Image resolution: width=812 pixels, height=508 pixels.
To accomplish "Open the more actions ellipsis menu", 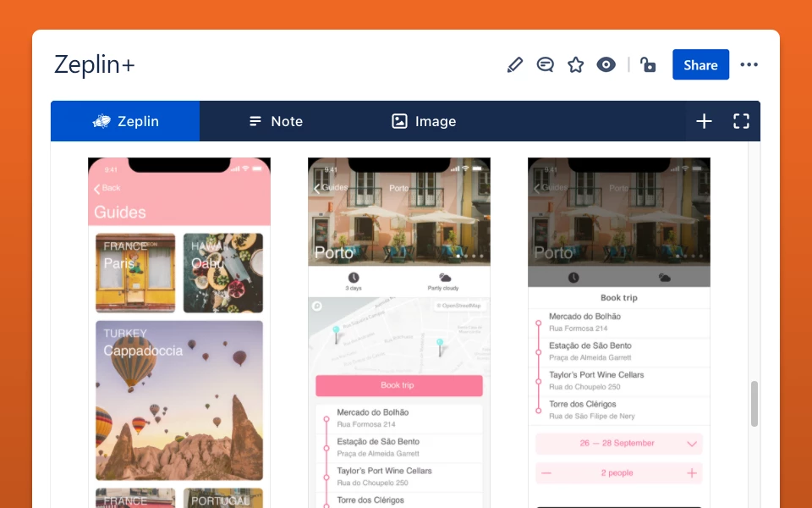I will [x=749, y=65].
